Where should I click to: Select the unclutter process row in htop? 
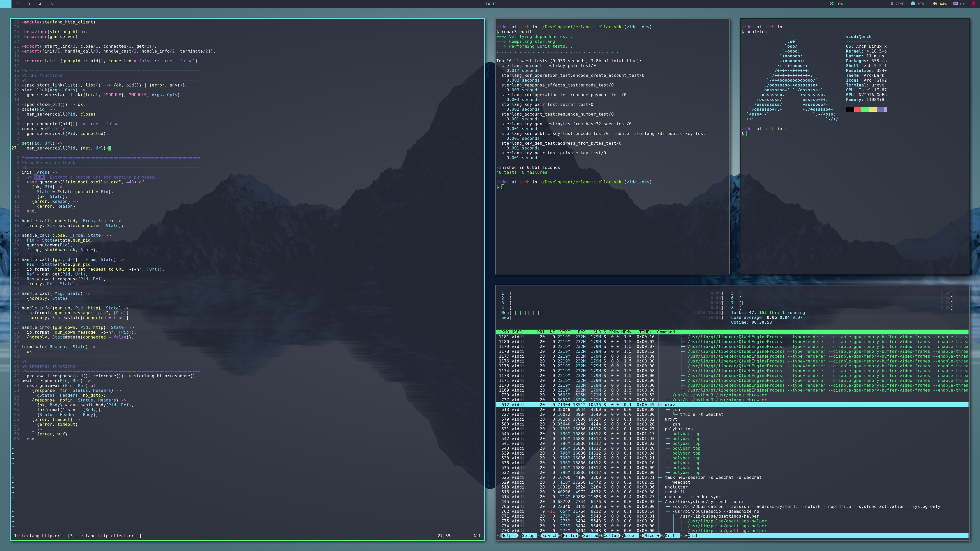click(x=732, y=487)
